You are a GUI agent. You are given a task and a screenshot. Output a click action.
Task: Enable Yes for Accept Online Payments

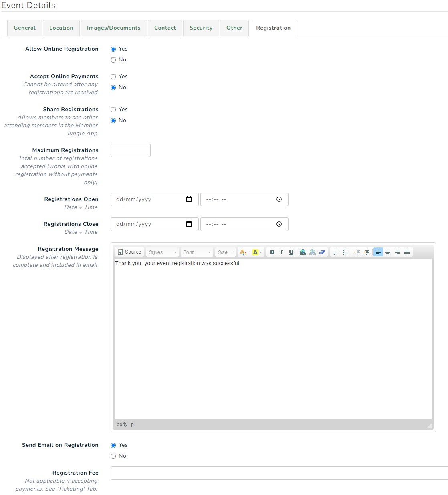point(113,76)
